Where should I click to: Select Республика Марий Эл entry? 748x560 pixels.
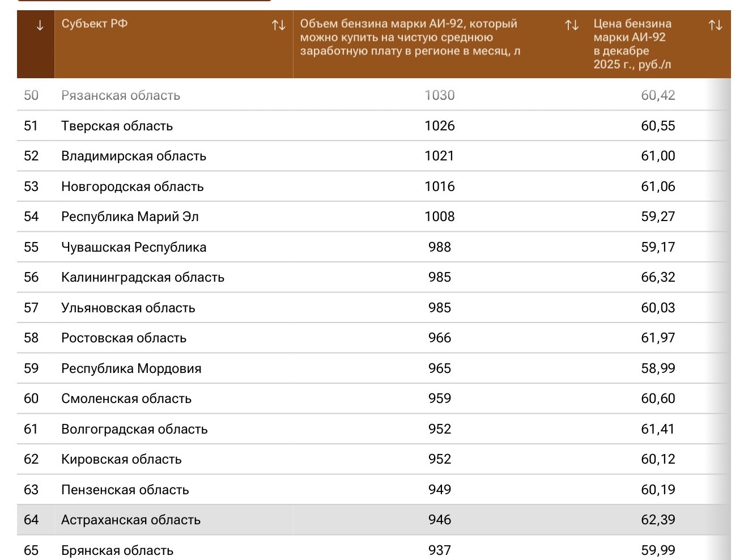point(130,217)
